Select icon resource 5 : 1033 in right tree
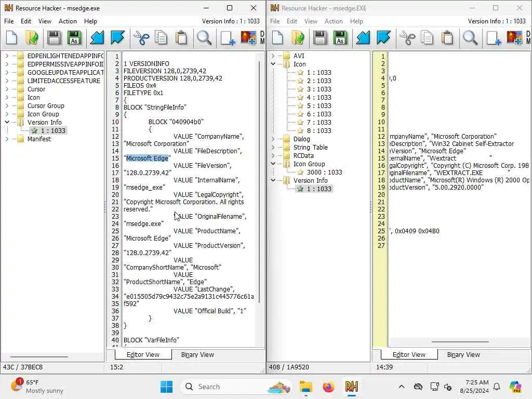 319,105
